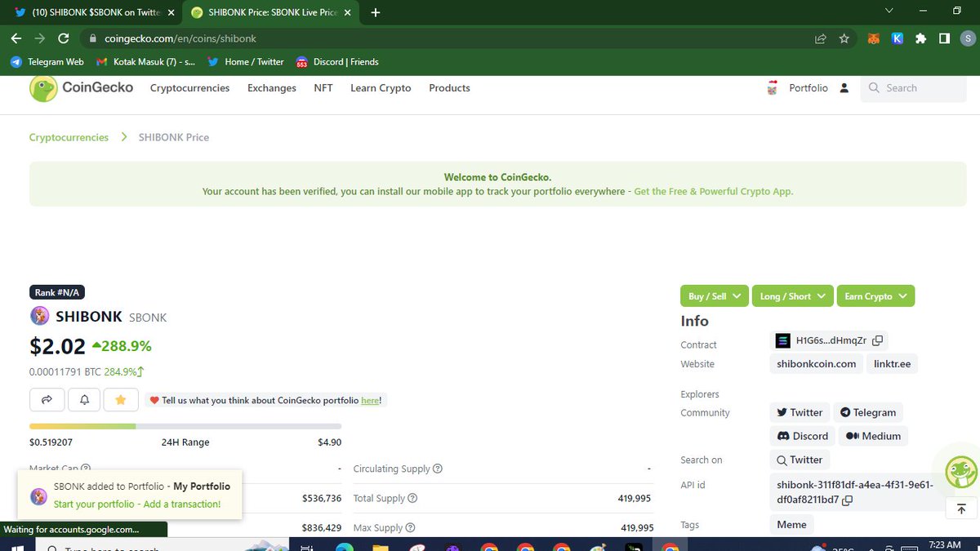This screenshot has height=551, width=980.
Task: Open the blue K extension icon
Action: (x=897, y=38)
